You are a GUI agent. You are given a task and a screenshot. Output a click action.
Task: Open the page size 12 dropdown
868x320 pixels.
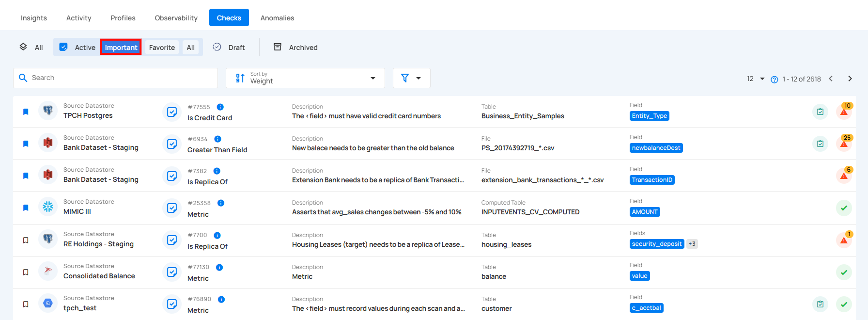tap(755, 79)
